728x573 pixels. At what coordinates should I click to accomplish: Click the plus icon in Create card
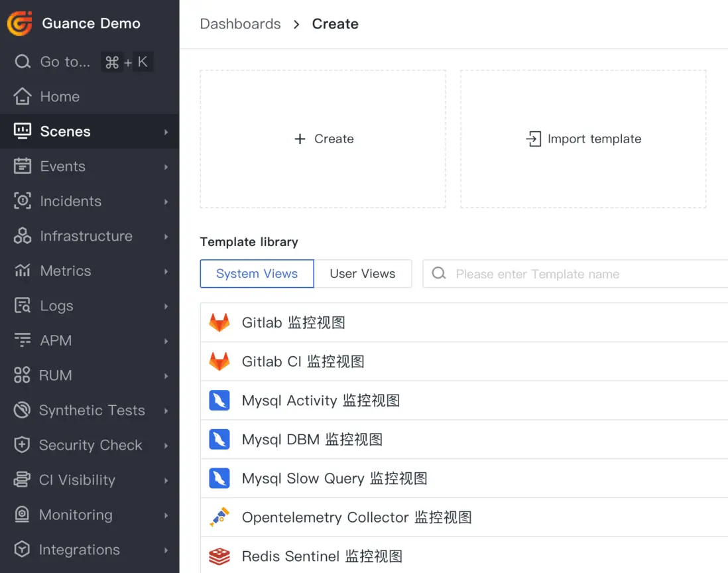point(300,139)
